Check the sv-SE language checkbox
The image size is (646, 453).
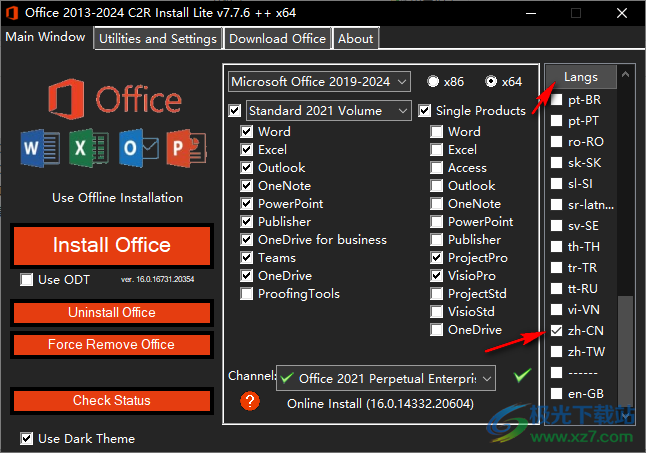[557, 226]
